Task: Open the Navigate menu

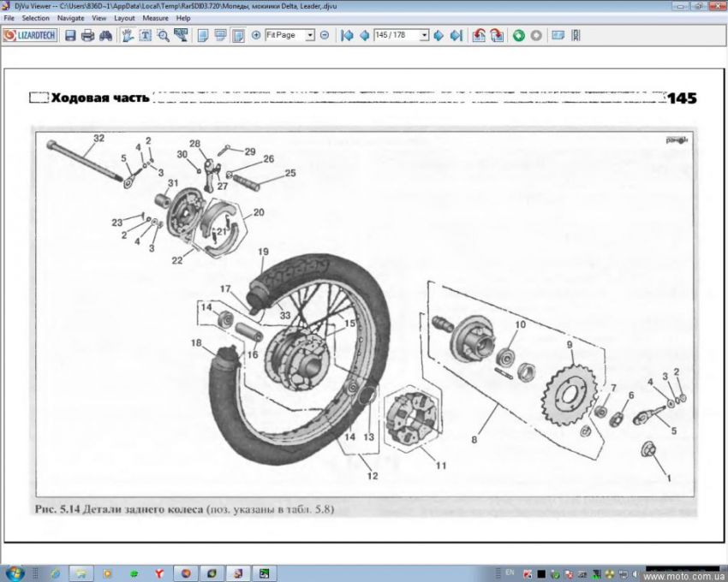Action: tap(70, 18)
